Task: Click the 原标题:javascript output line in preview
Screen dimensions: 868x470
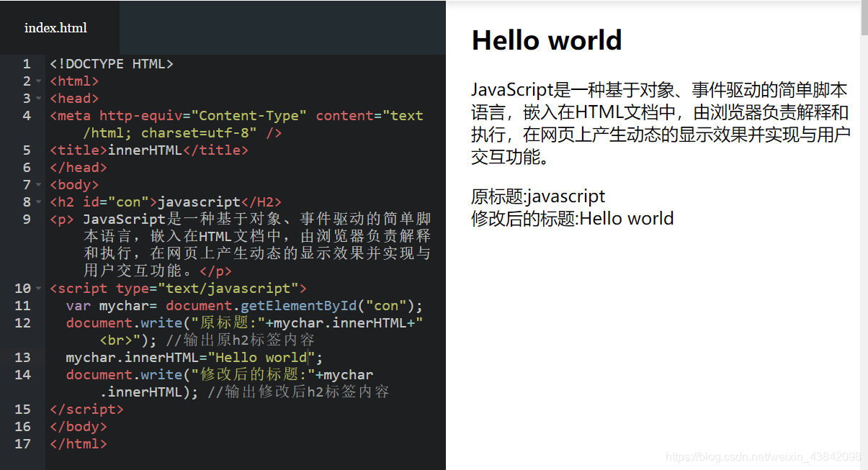Action: pyautogui.click(x=538, y=196)
